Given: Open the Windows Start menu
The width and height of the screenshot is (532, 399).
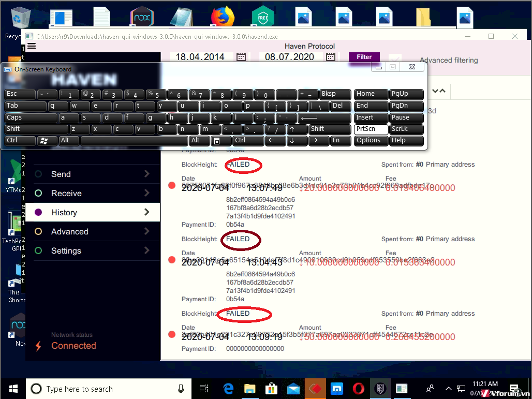Looking at the screenshot, I should coord(13,389).
